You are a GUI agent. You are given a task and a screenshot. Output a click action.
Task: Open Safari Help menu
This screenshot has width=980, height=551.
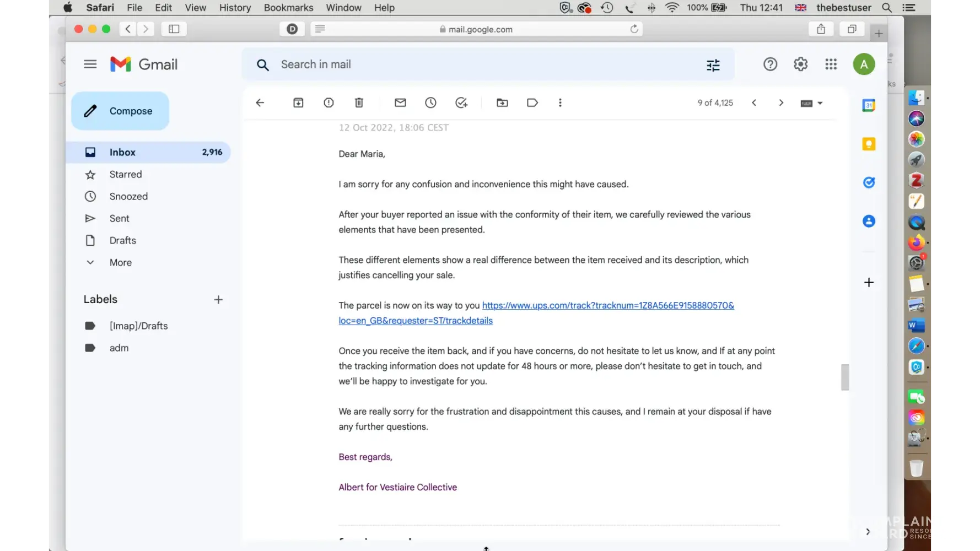[384, 8]
